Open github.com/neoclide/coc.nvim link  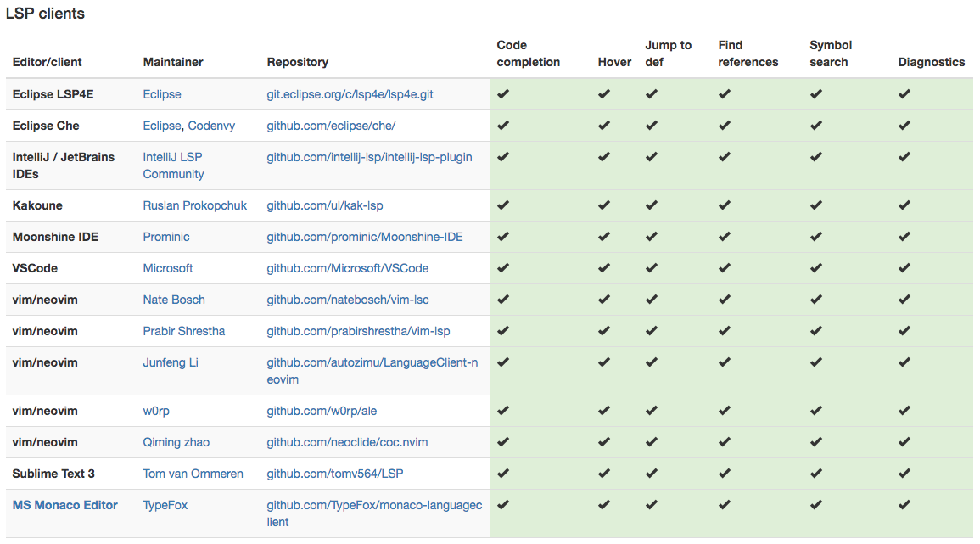click(348, 442)
